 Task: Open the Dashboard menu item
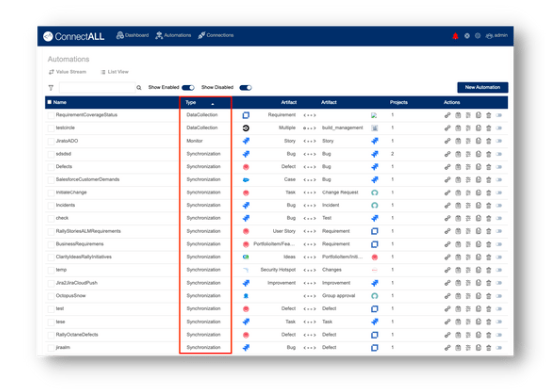click(x=132, y=35)
